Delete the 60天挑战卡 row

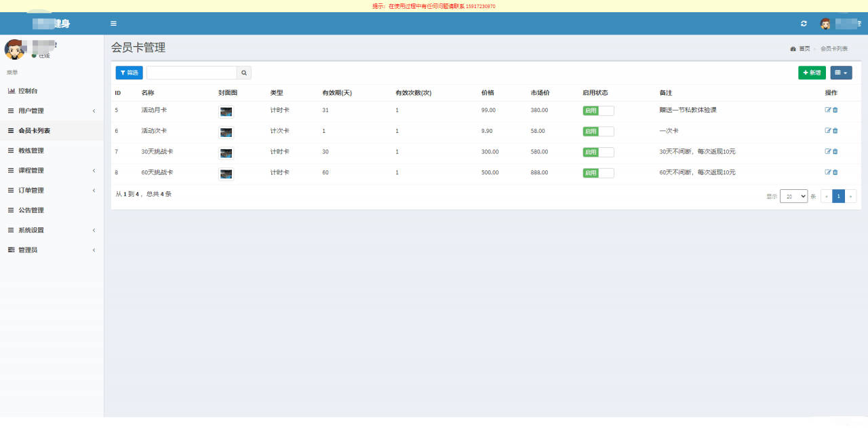(x=835, y=172)
